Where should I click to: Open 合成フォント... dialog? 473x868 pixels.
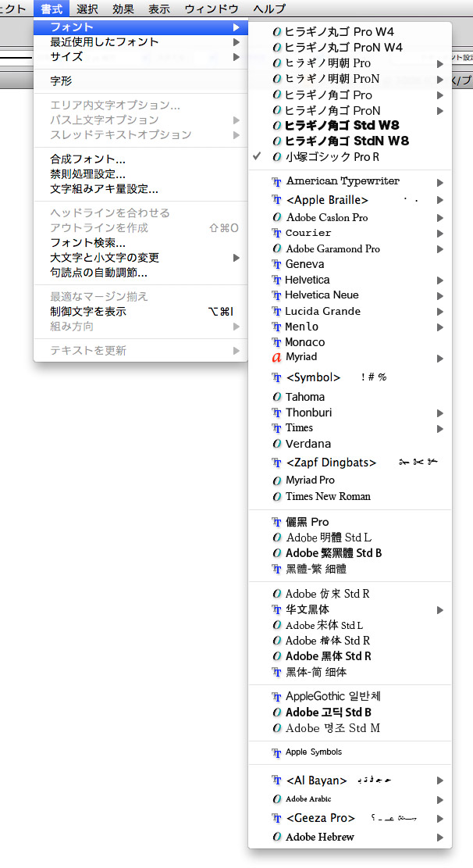click(140, 159)
